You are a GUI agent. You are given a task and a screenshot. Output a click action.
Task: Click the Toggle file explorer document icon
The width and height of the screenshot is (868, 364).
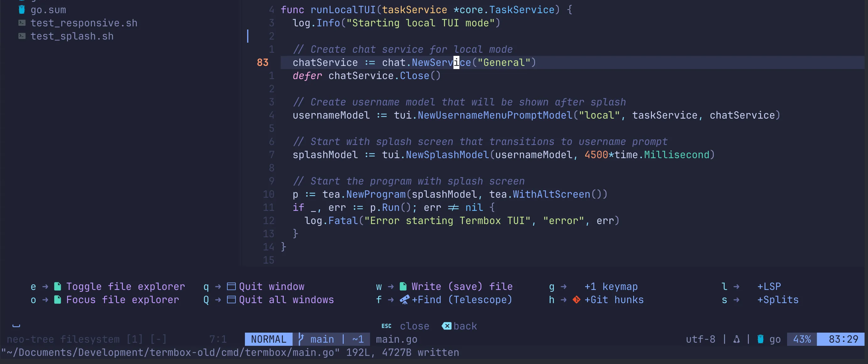(x=58, y=286)
